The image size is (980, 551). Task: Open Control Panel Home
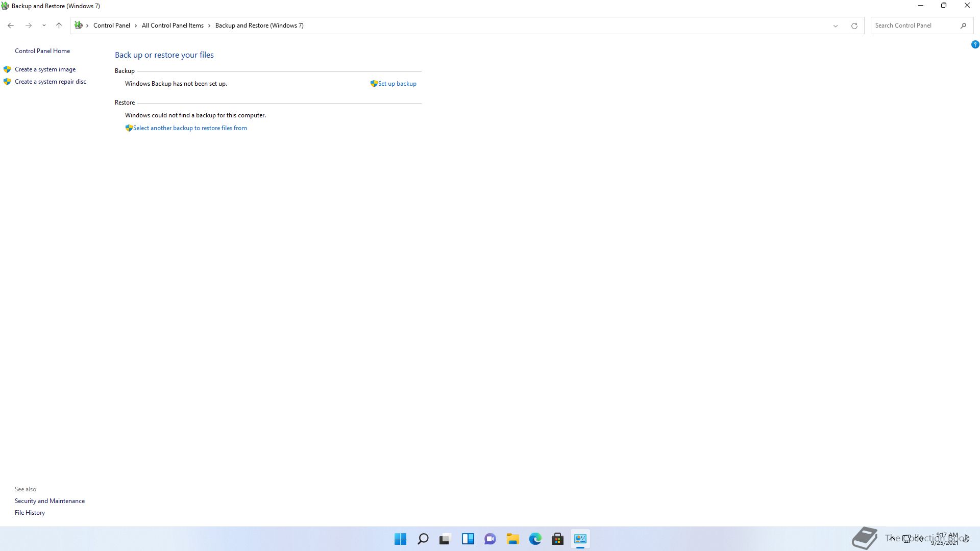(42, 51)
